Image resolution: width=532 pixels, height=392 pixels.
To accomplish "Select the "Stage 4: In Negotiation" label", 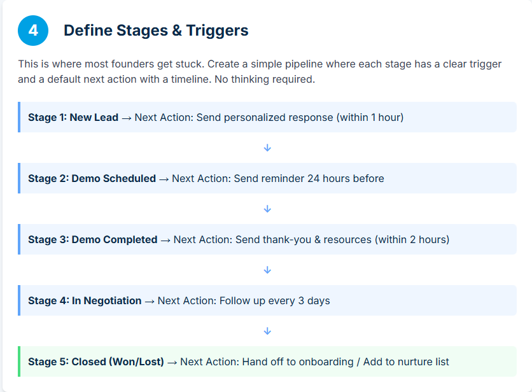I will click(x=85, y=300).
